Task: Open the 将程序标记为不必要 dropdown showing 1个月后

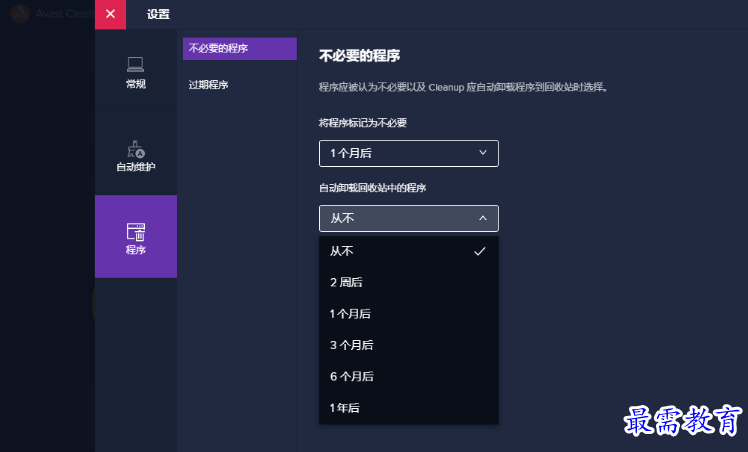Action: click(x=409, y=154)
